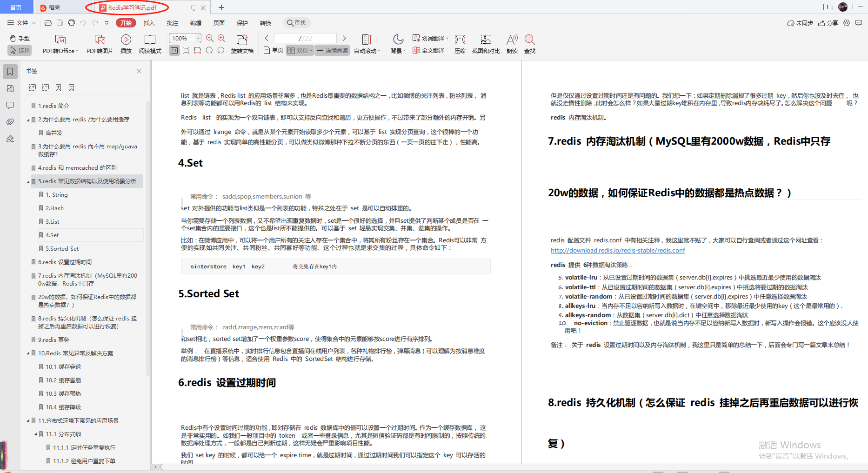The image size is (868, 473).
Task: Collapse bookmark 11.1 分布式锁
Action: pos(35,434)
